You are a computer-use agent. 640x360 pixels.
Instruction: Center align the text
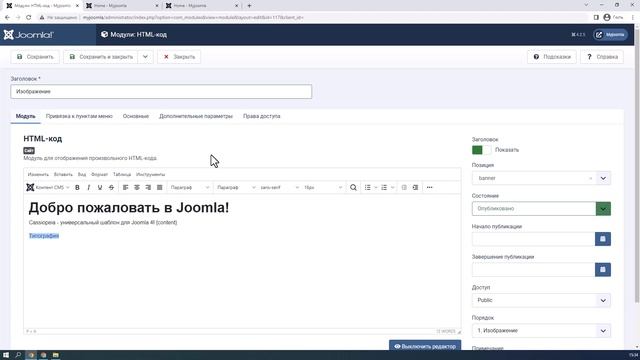(137, 187)
